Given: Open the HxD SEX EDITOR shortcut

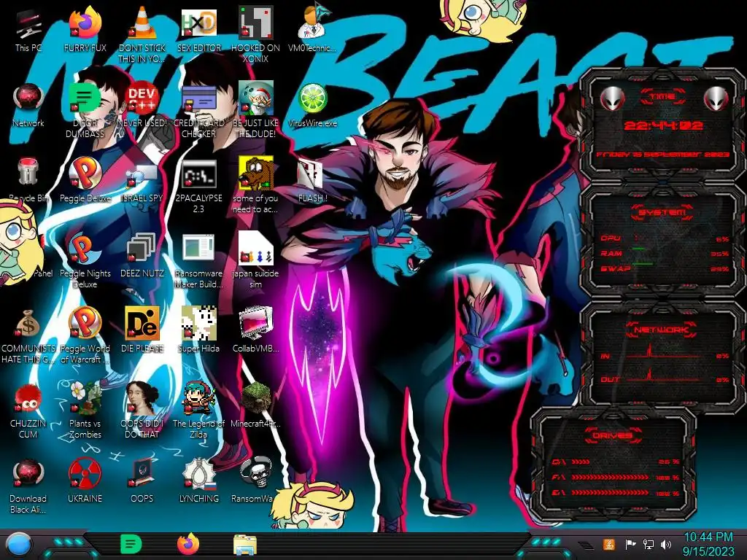Looking at the screenshot, I should (x=198, y=24).
